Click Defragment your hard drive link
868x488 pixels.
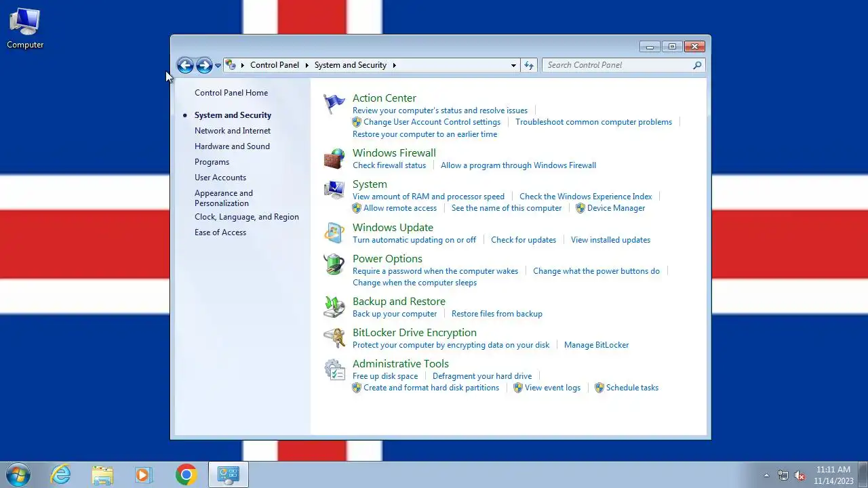click(482, 376)
